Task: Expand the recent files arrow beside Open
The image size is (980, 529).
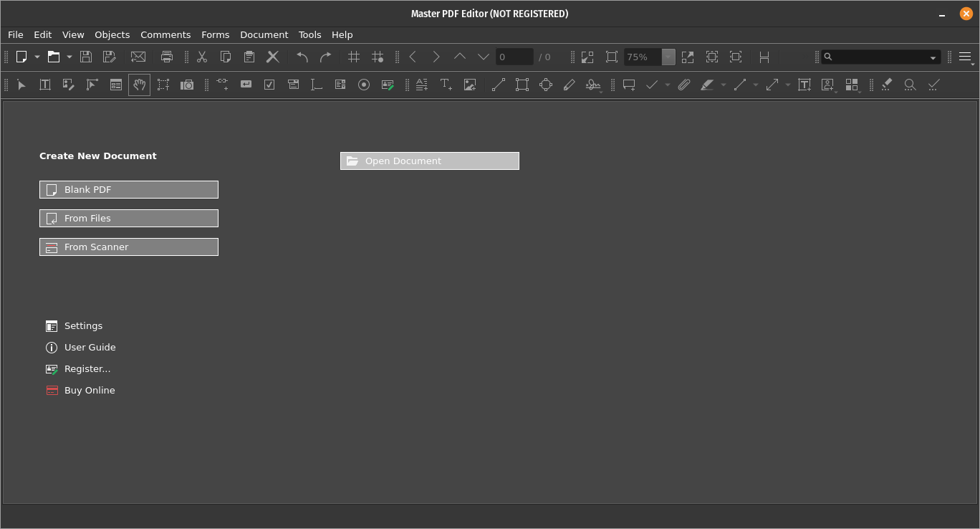Action: [x=69, y=57]
